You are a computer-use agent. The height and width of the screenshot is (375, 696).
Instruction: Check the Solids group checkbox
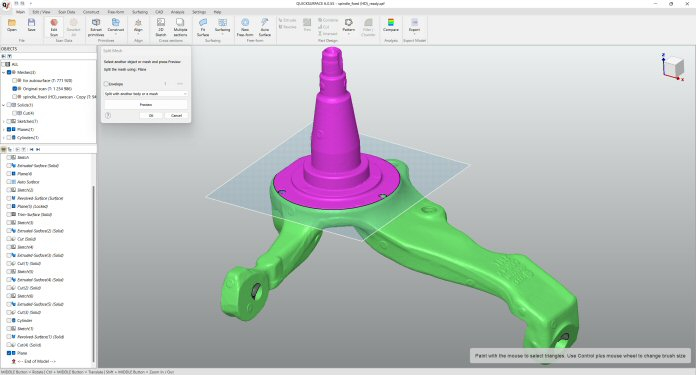[9, 105]
